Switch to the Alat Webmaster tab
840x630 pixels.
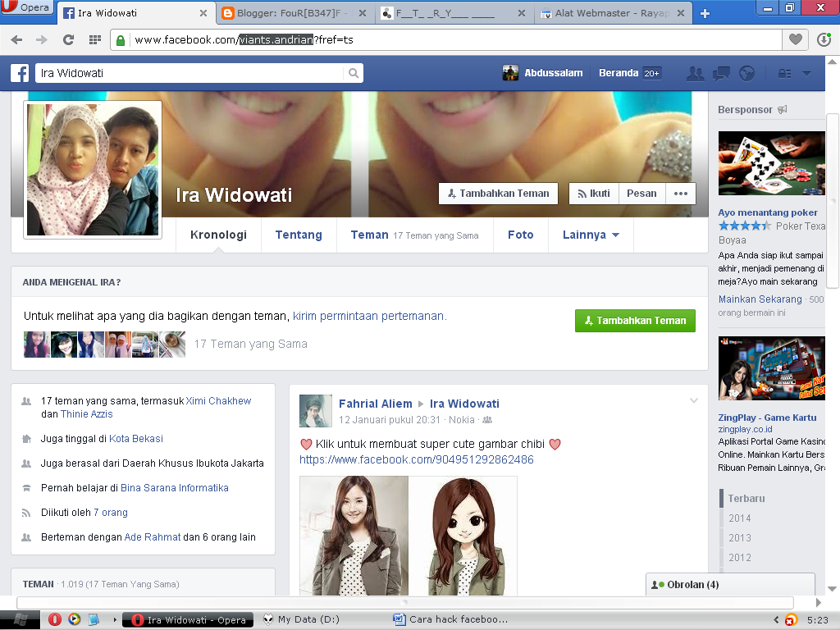tap(614, 13)
